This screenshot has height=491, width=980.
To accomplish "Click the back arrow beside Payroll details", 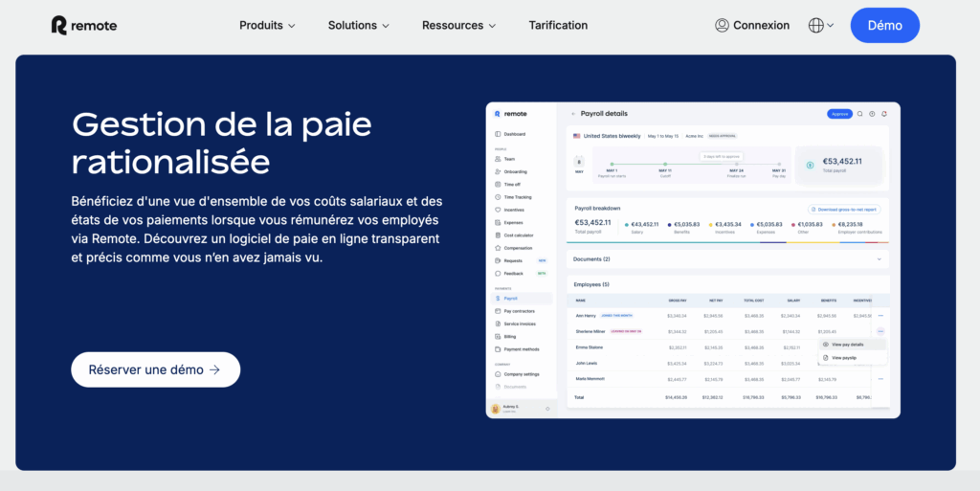I will point(574,114).
